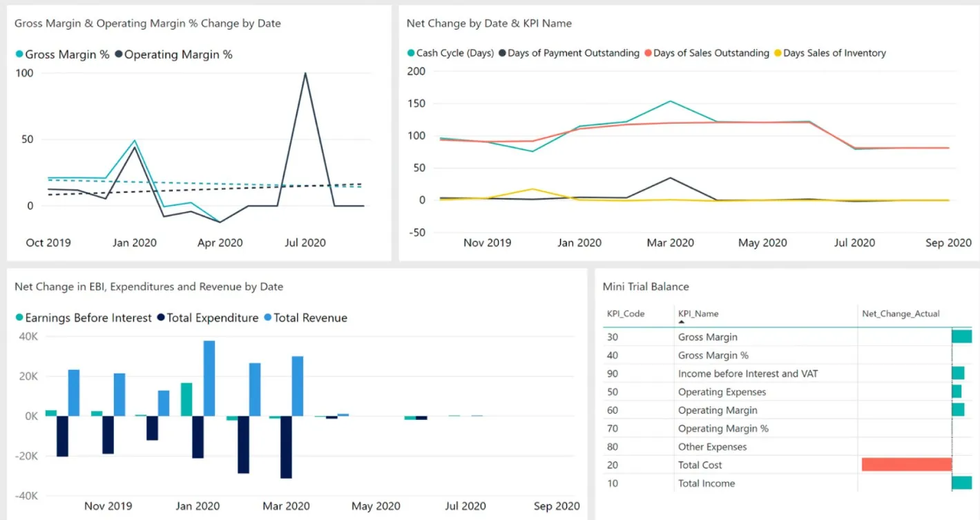Viewport: 980px width, 520px height.
Task: Click KPI code 40 in the table
Action: tap(613, 355)
